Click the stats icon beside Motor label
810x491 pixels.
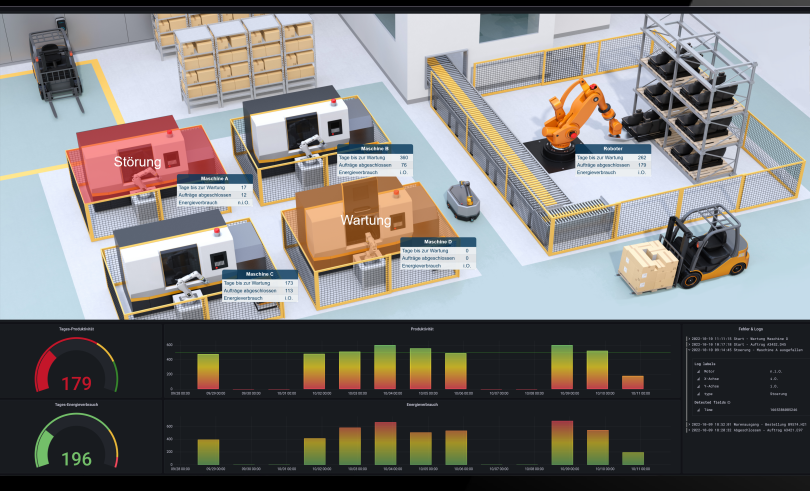click(698, 372)
